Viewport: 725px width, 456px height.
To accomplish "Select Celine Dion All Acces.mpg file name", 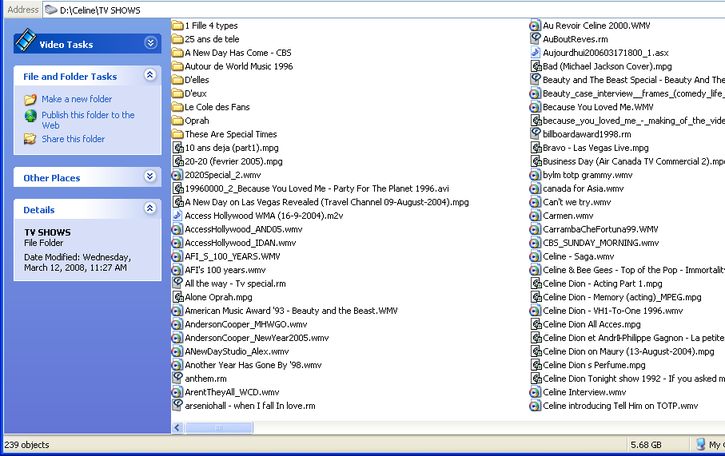I will pyautogui.click(x=591, y=324).
